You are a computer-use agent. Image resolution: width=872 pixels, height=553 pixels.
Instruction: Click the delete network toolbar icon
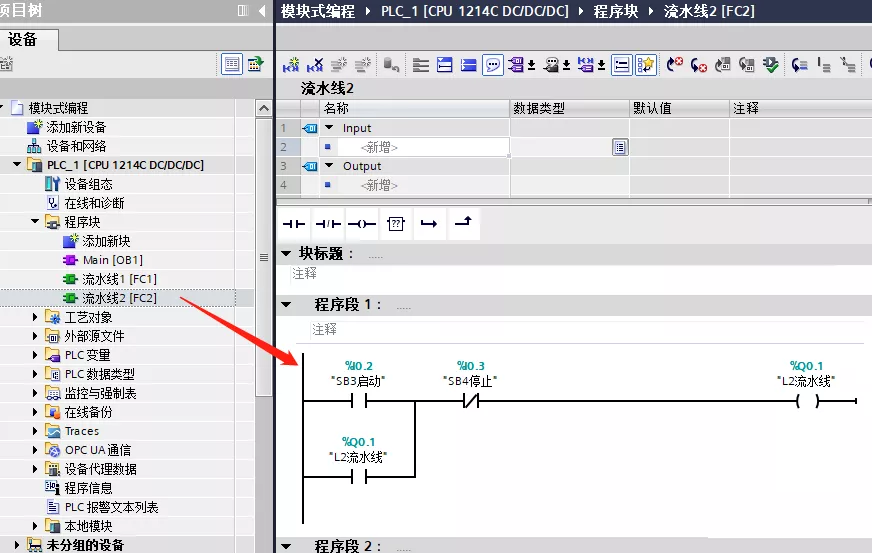[x=315, y=65]
